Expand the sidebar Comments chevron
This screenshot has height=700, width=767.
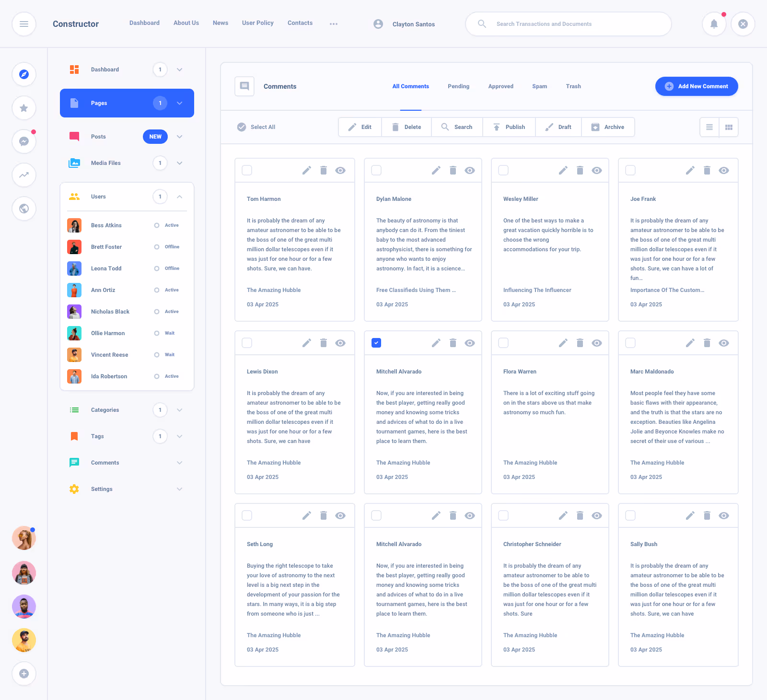click(179, 463)
